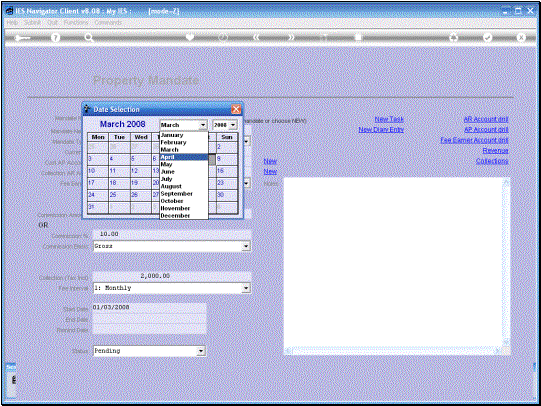Screen dimensions: 541x406
Task: Click the key icon in the toolbar
Action: click(22, 38)
